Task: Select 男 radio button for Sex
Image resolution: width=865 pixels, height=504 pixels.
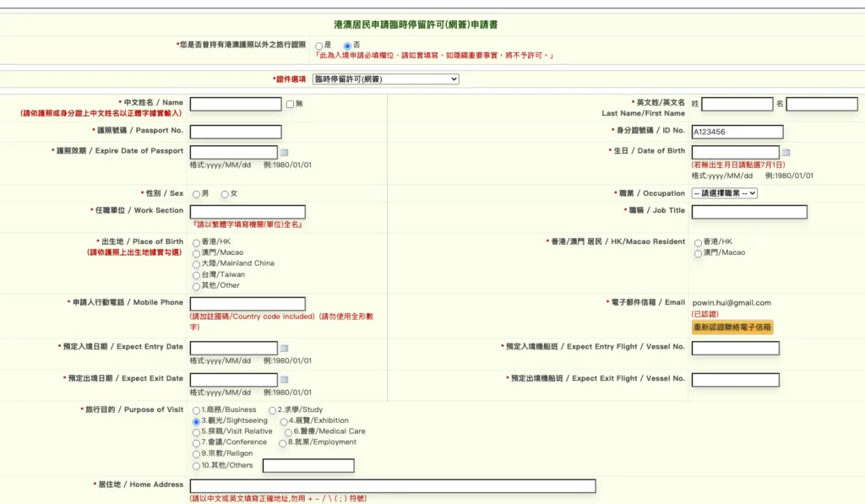Action: [x=196, y=194]
